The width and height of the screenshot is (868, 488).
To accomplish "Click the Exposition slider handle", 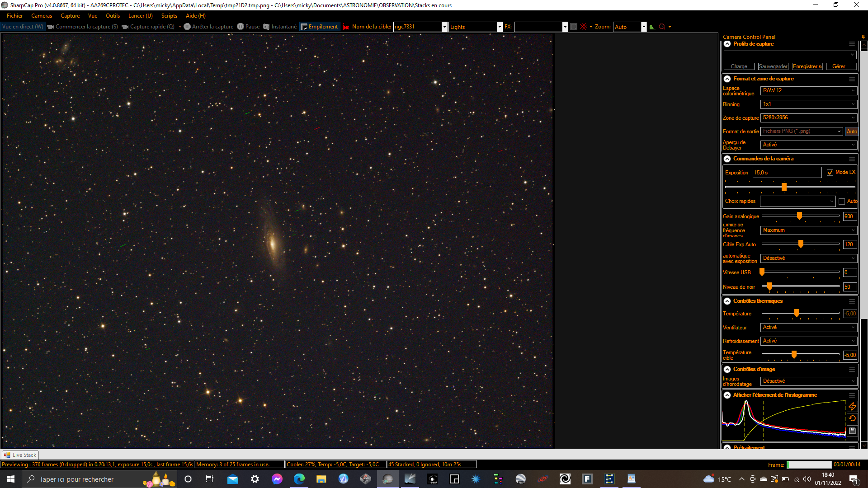I will pos(784,187).
